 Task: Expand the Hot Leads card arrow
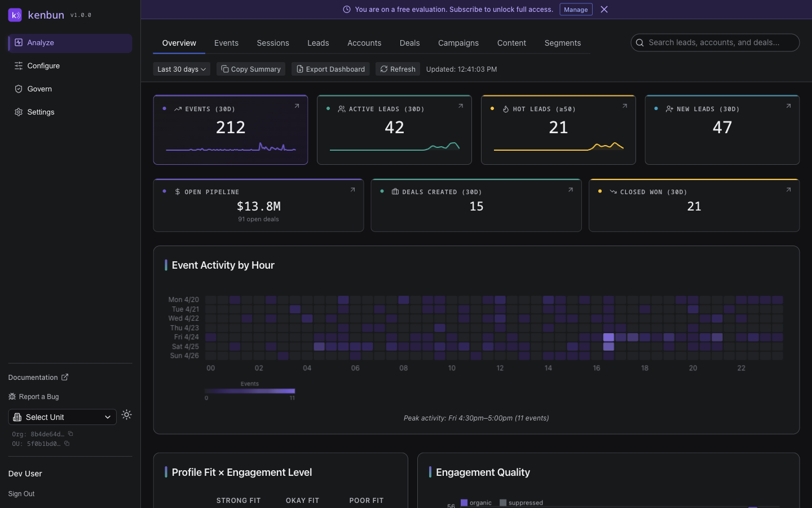(625, 106)
